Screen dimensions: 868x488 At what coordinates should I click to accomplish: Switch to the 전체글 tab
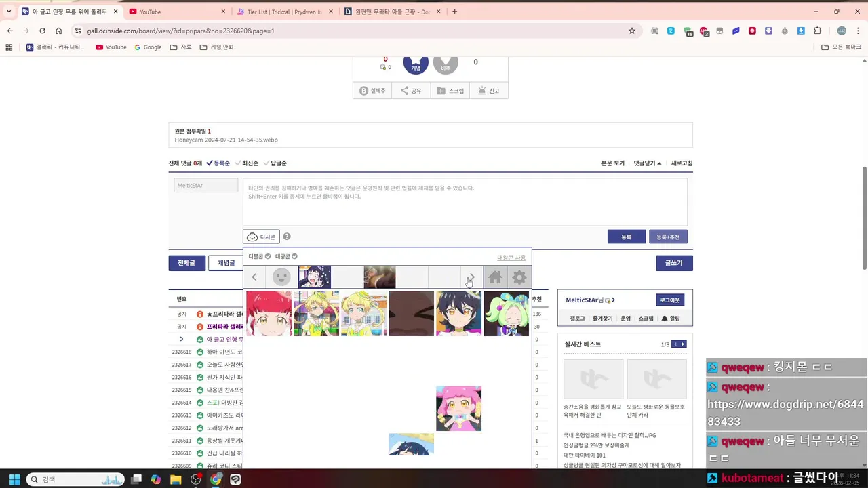[186, 263]
